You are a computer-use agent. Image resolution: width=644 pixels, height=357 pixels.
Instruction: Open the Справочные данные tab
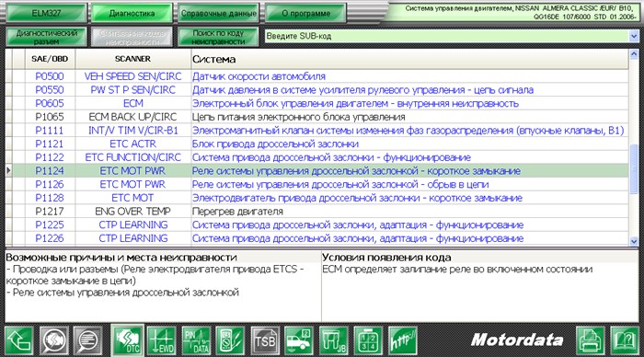pyautogui.click(x=219, y=13)
